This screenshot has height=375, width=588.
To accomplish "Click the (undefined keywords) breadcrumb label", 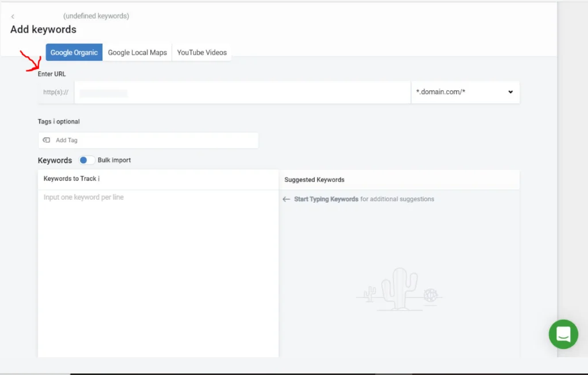I will click(x=96, y=16).
